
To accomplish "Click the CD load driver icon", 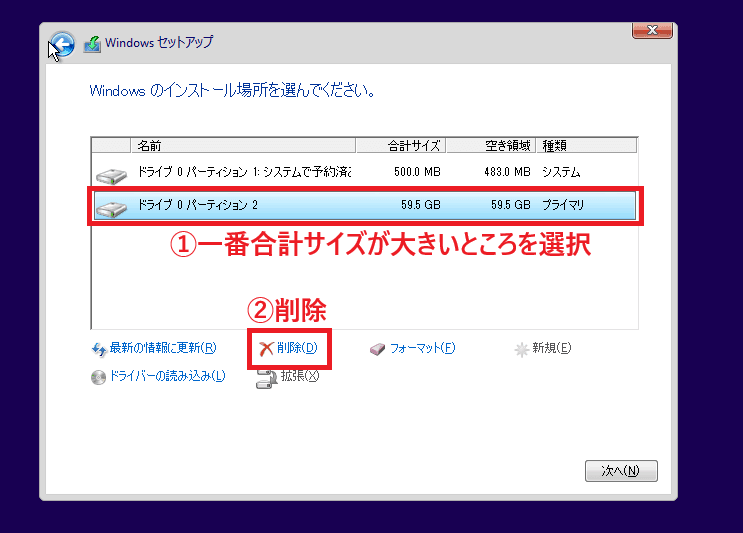I will coord(98,377).
